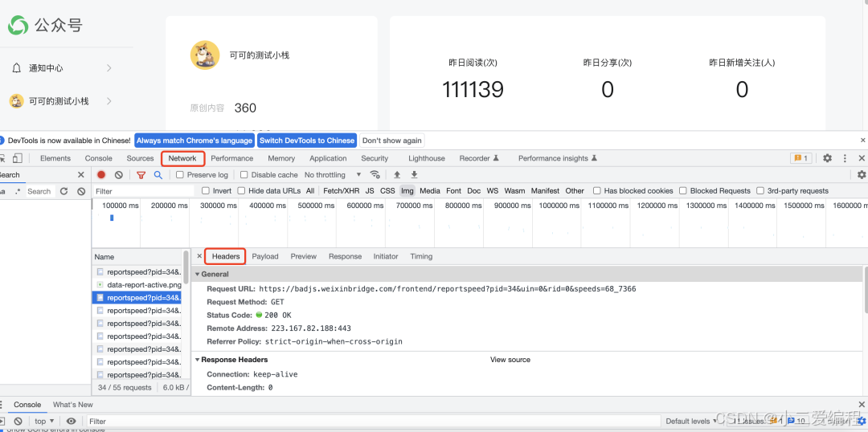The height and width of the screenshot is (432, 868).
Task: Click the 通知中心 bell icon
Action: click(x=17, y=68)
